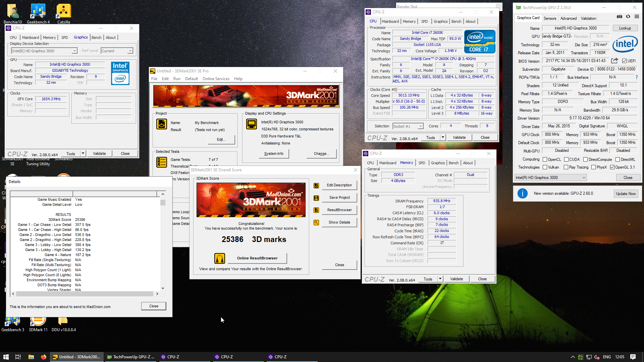
Task: Open the GPU-Z hamburger menu
Action: tap(637, 17)
